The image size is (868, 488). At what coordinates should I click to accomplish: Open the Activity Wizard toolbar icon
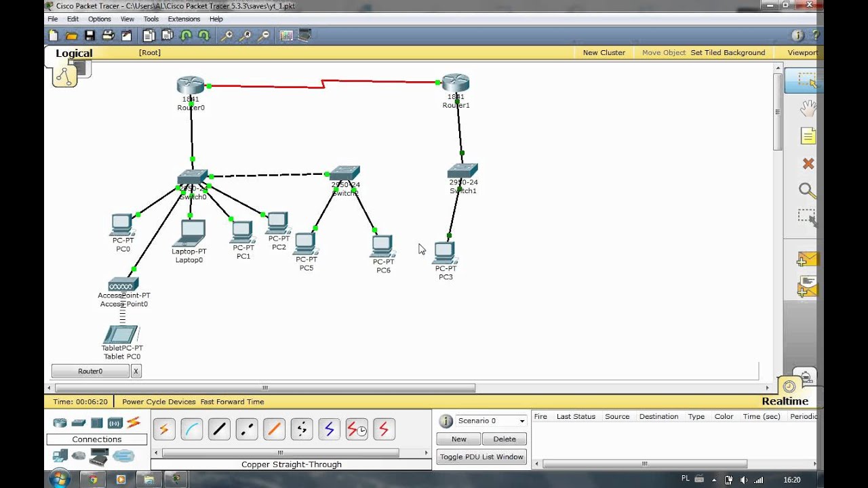coord(126,35)
